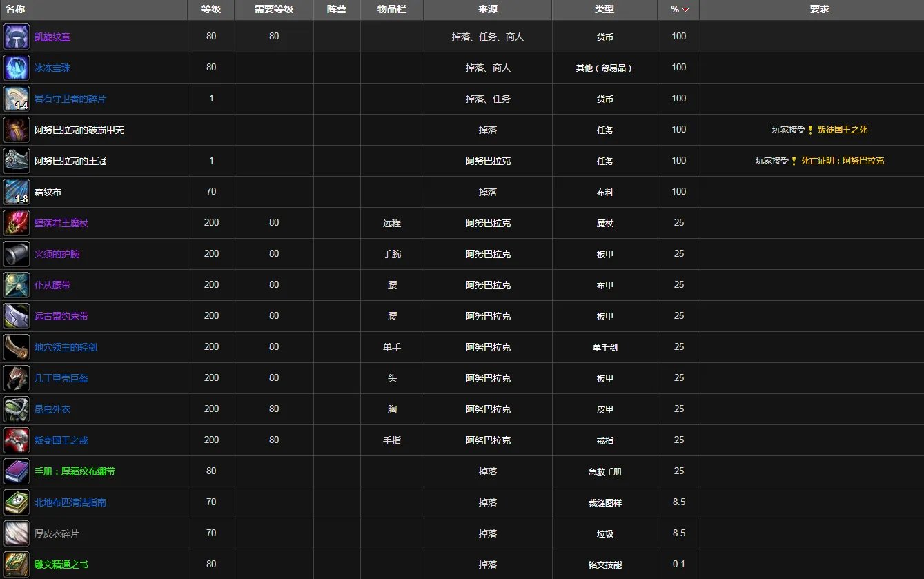This screenshot has width=924, height=579.
Task: Click the 堕落君王魔杖 wand icon
Action: click(17, 223)
